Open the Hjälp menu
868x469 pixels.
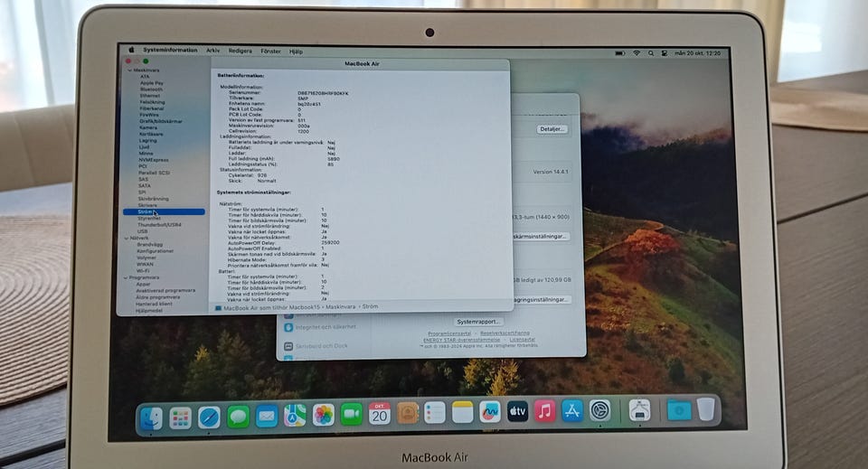click(296, 52)
